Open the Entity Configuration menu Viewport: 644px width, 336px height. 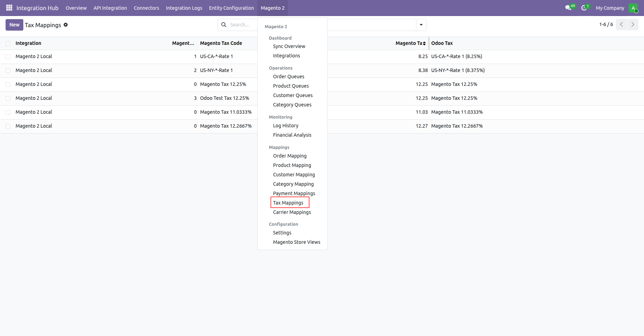coord(231,8)
